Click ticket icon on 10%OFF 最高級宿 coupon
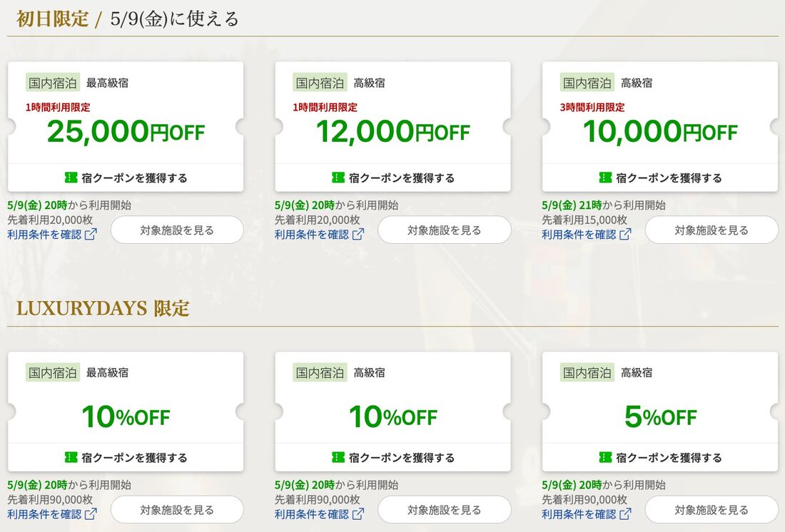This screenshot has width=785, height=532. [x=71, y=457]
